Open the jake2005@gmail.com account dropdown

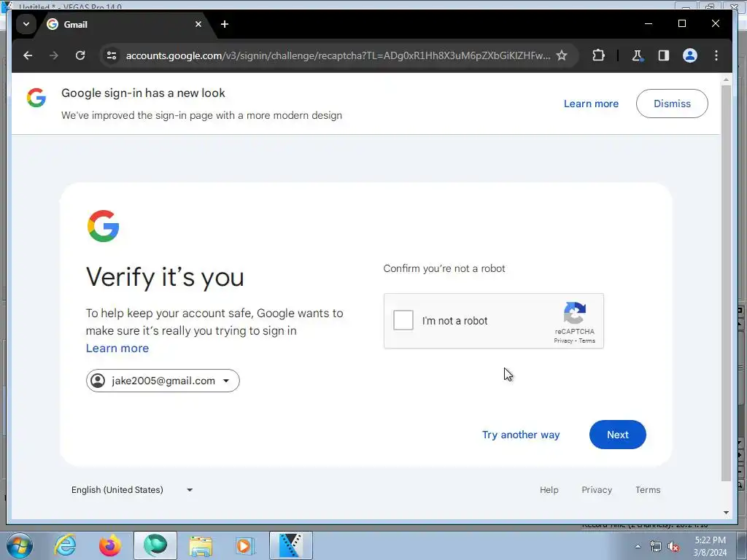[163, 381]
